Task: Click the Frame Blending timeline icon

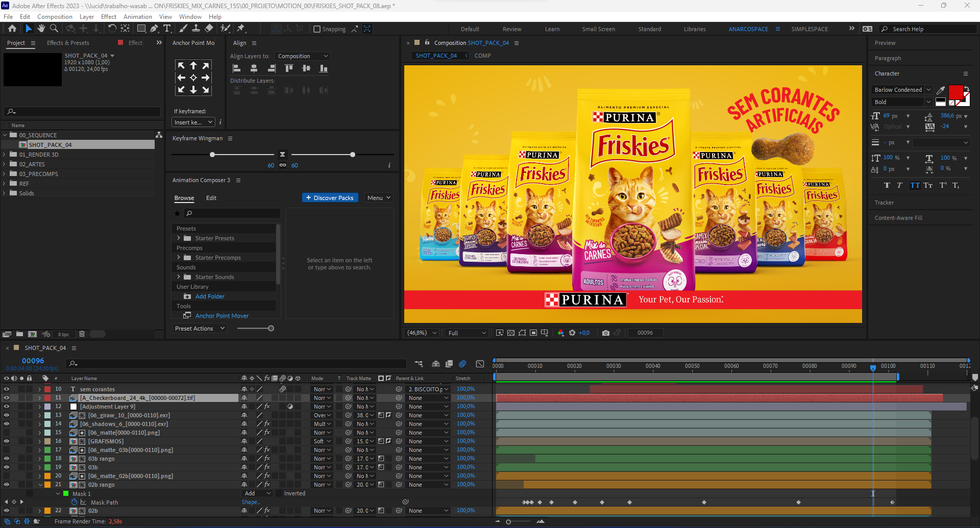Action: (x=449, y=364)
